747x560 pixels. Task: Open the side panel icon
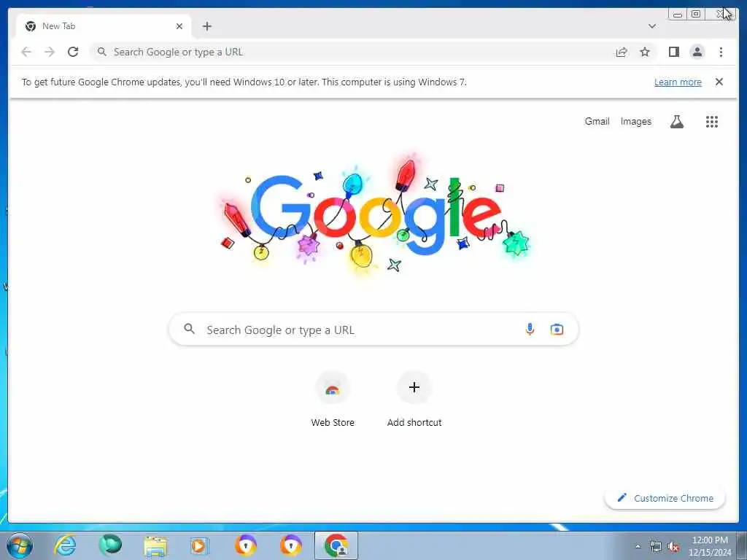coord(673,52)
